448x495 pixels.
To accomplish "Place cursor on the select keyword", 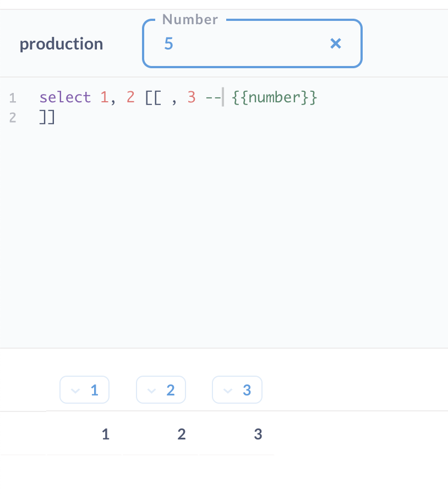I will coord(65,97).
